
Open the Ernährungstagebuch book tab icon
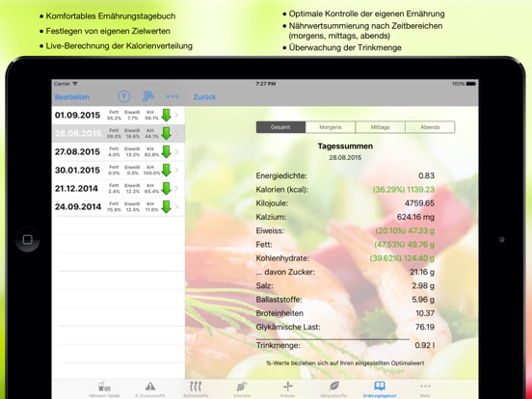tap(380, 386)
